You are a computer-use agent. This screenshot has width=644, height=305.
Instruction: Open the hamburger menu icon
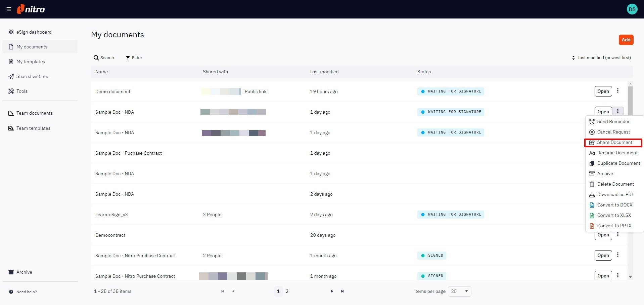9,9
